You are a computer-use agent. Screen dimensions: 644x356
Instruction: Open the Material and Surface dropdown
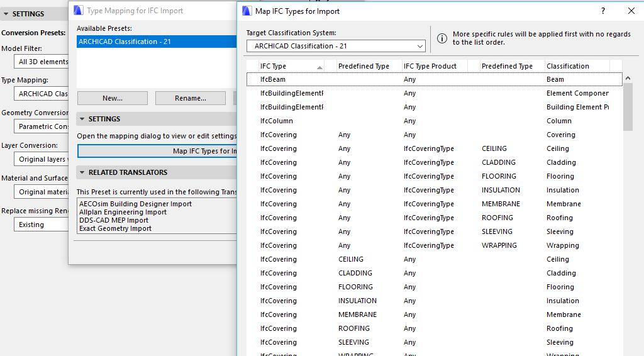(41, 192)
